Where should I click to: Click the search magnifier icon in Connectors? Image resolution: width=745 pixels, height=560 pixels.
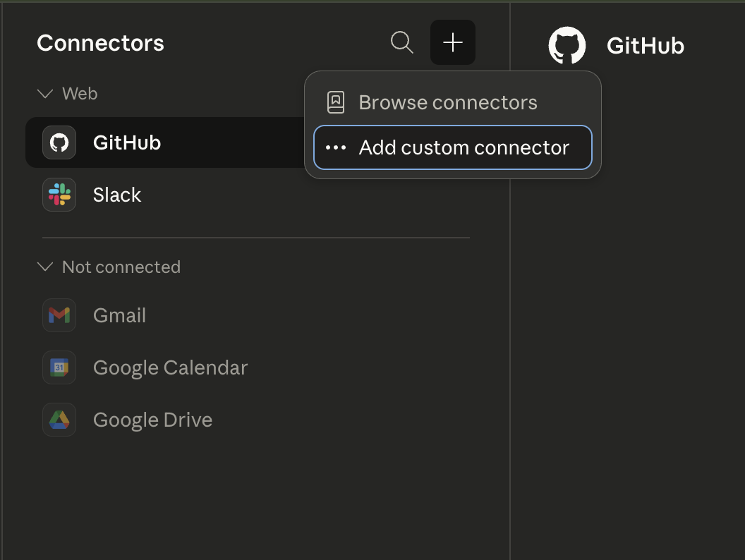[x=401, y=42]
